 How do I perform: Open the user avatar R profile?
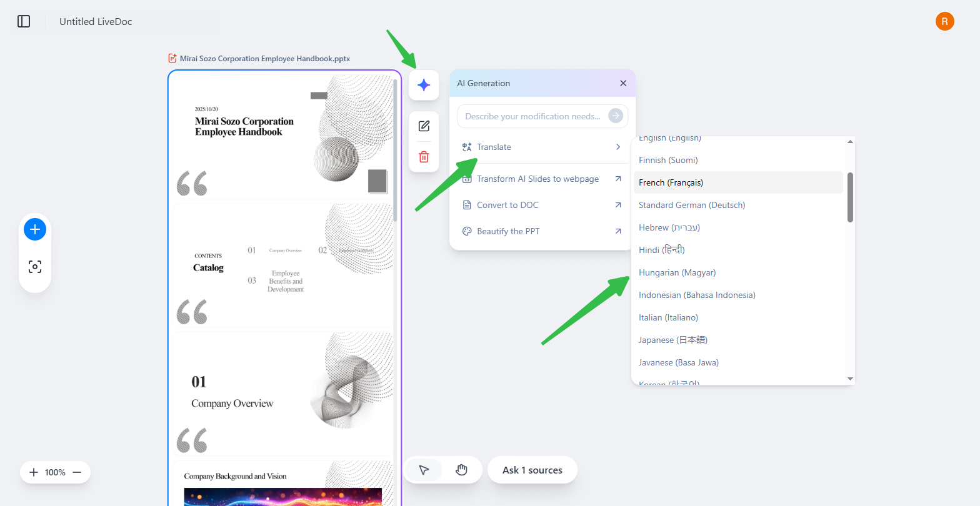click(944, 21)
